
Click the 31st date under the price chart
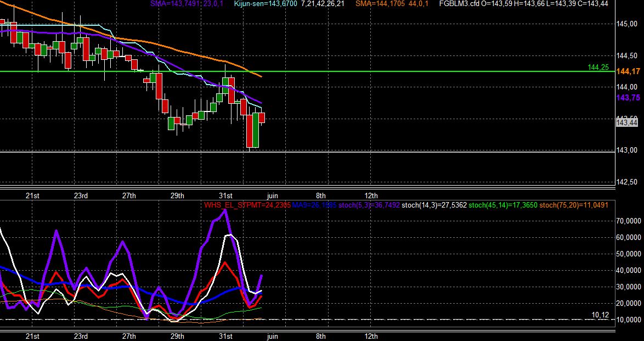click(x=225, y=195)
